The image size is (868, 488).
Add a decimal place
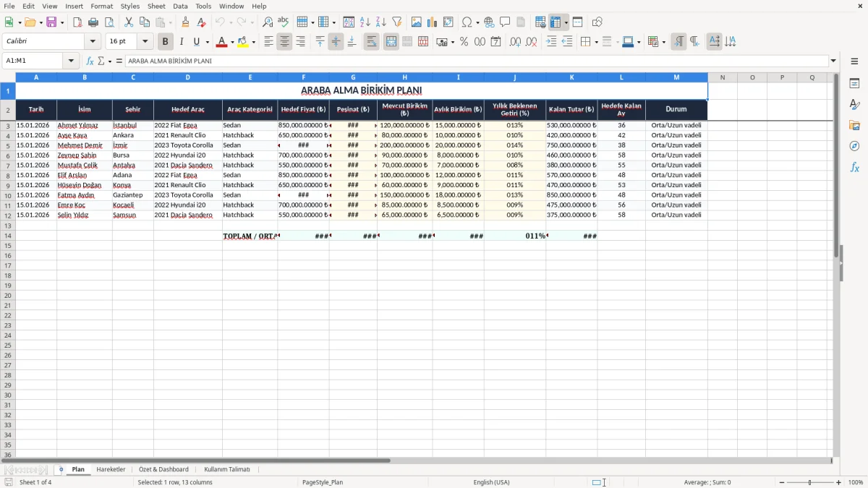(515, 42)
